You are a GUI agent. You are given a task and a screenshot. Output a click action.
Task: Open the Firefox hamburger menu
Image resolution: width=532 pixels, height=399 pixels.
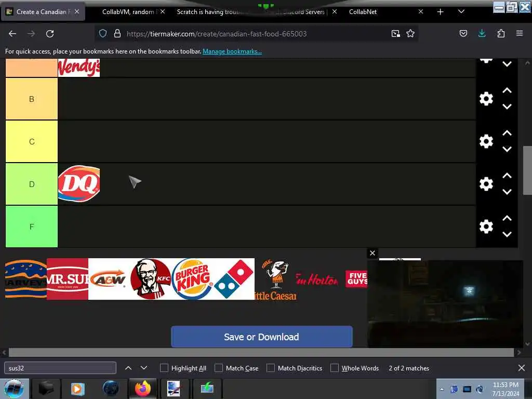point(520,34)
